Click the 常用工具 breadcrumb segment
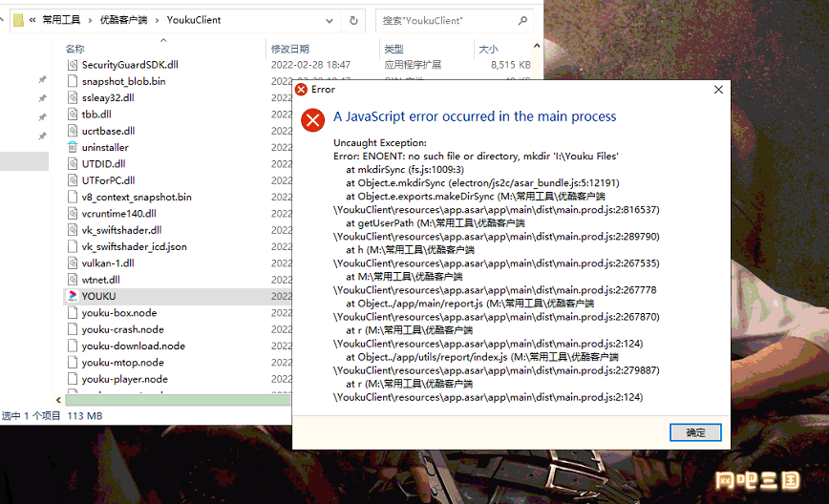This screenshot has height=504, width=829. pos(61,20)
